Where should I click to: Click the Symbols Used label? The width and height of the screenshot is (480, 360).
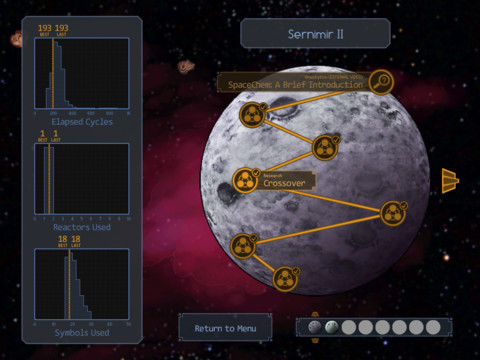click(x=82, y=333)
